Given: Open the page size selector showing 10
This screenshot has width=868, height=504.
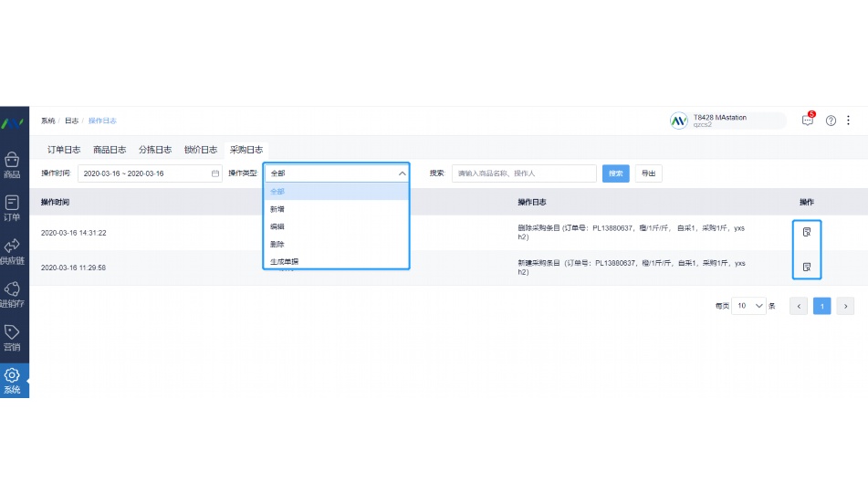Looking at the screenshot, I should click(x=748, y=306).
